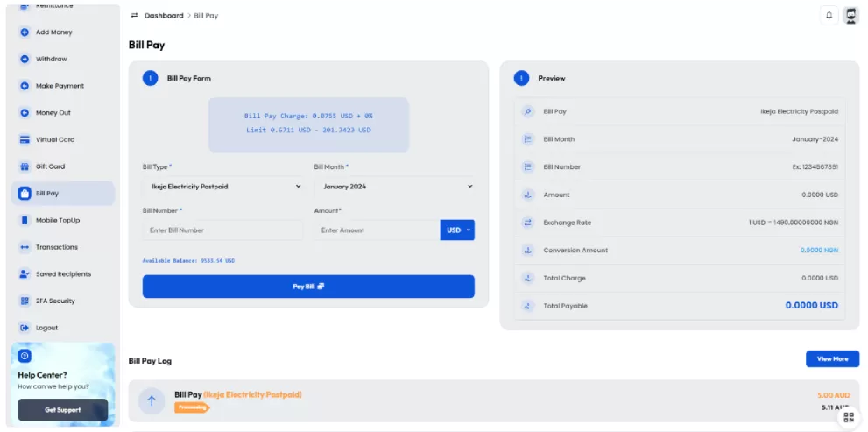Click the Gift Card sidebar icon

pyautogui.click(x=25, y=166)
